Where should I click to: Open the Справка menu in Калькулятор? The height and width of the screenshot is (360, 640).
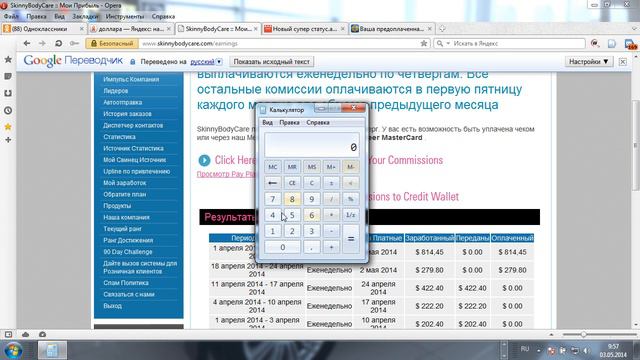coord(318,122)
